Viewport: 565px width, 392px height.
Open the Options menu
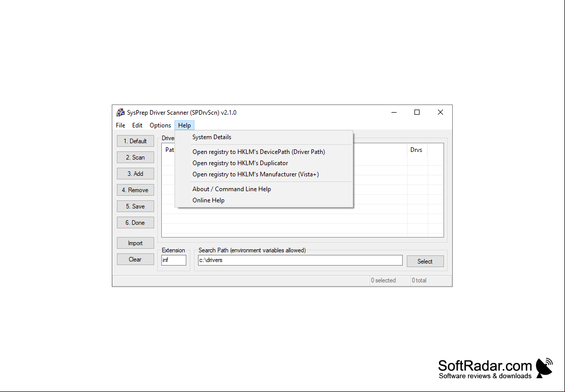(160, 125)
